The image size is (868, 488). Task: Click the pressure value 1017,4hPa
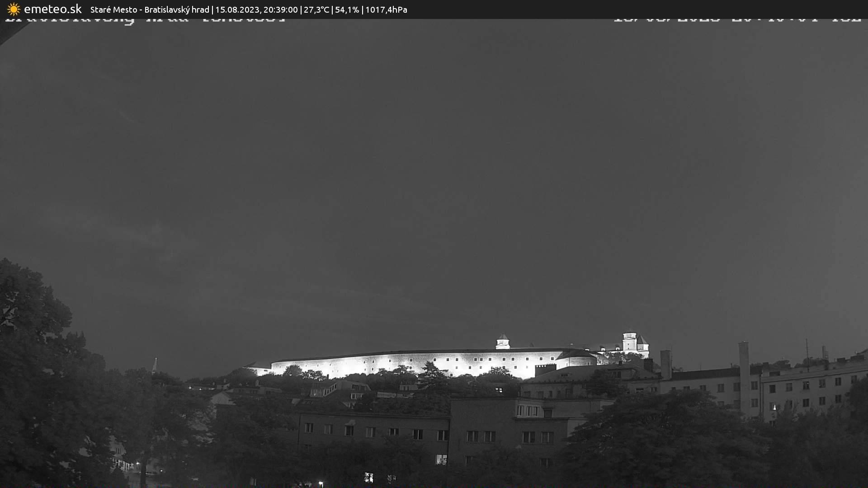tap(387, 9)
